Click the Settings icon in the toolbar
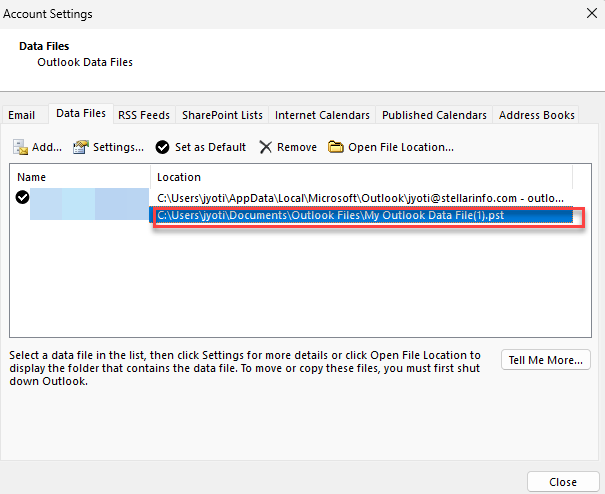This screenshot has width=605, height=494. coord(81,147)
